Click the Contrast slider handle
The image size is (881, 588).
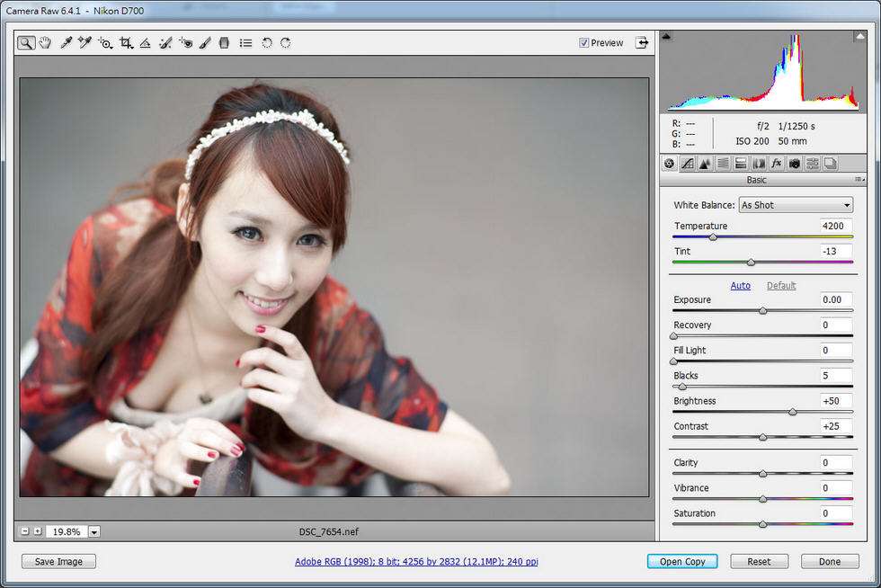763,437
